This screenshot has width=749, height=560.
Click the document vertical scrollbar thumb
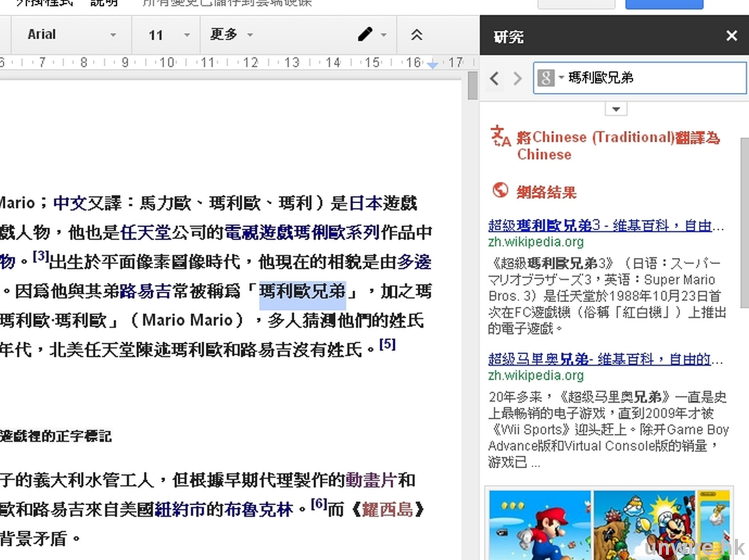tap(473, 86)
